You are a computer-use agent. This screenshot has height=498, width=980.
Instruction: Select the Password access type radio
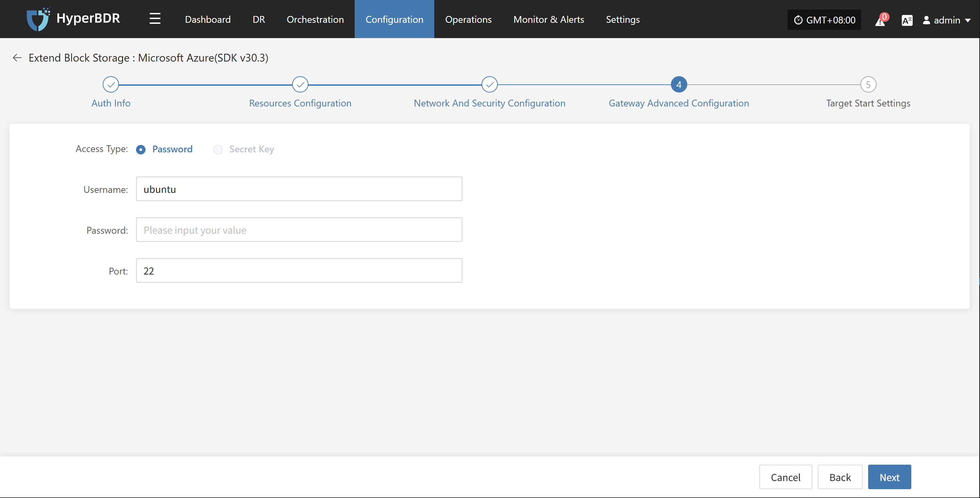pos(141,150)
